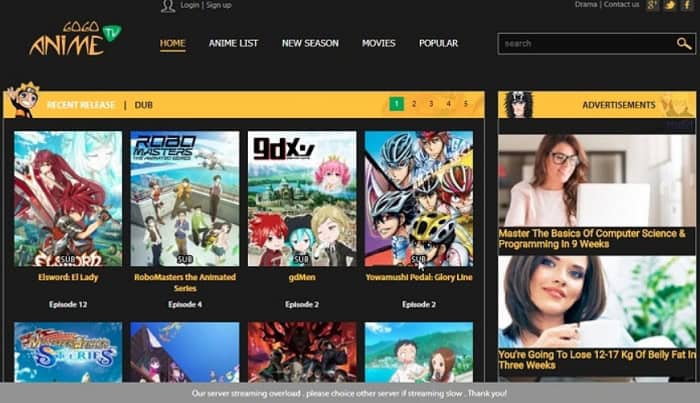Go to the HOME menu item
Viewport: 700px width, 403px height.
[173, 43]
